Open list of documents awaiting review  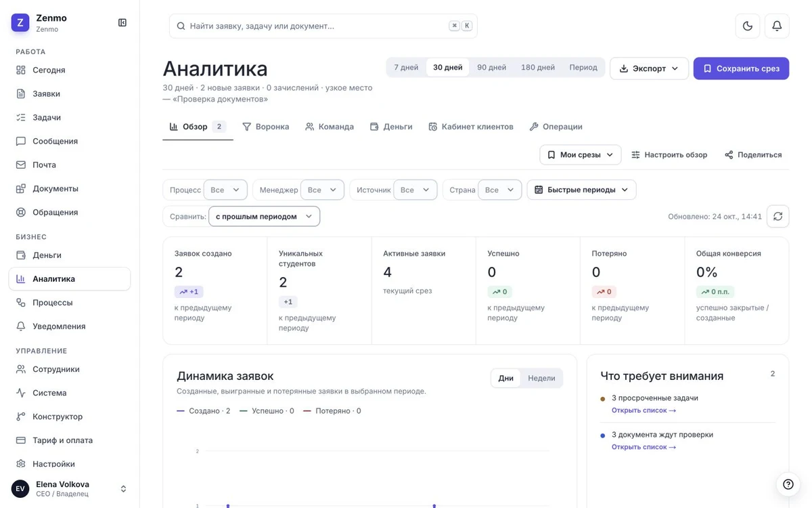coord(644,447)
